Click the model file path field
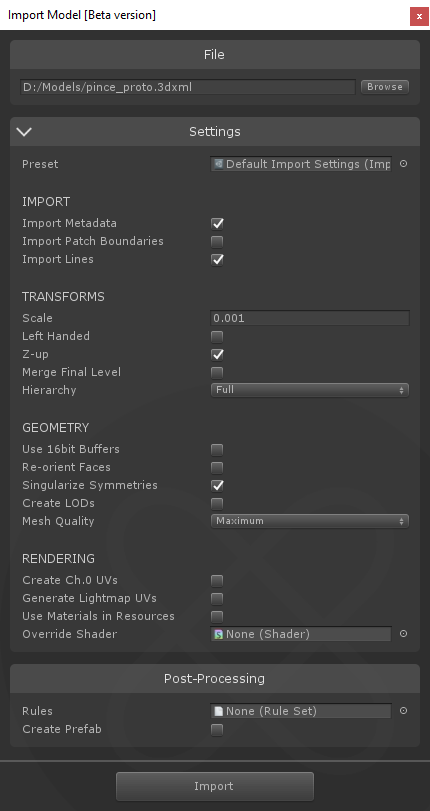This screenshot has width=430, height=811. (x=188, y=87)
